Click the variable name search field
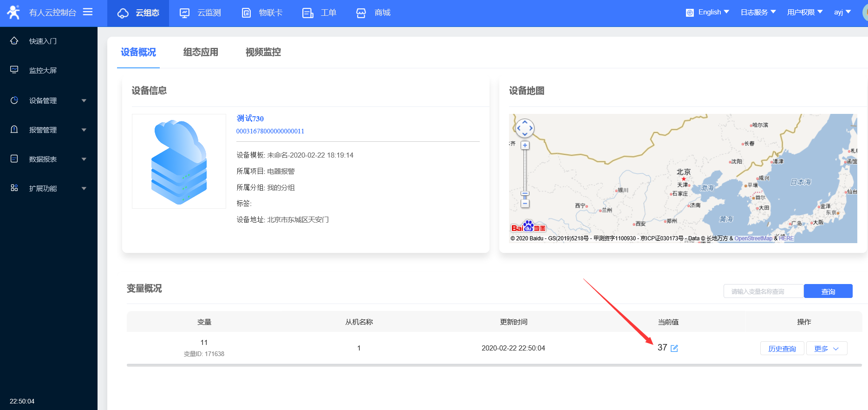Viewport: 868px width, 410px height. (763, 291)
